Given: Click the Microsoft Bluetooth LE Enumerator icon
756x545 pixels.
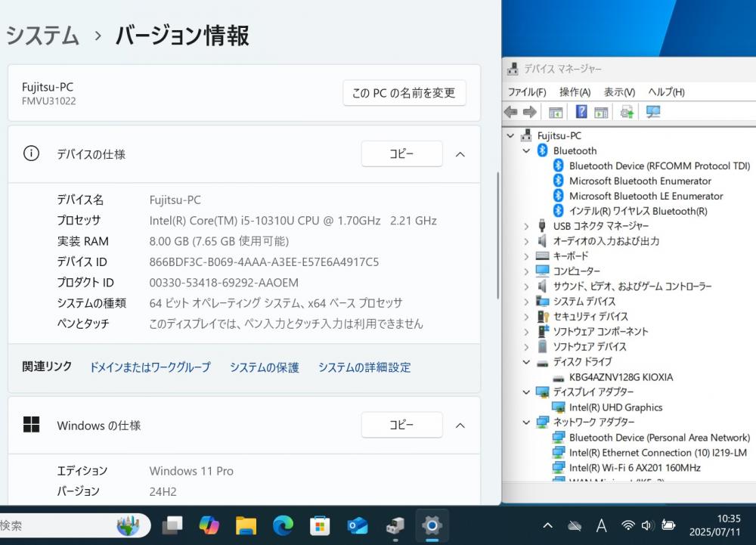Looking at the screenshot, I should [x=559, y=196].
